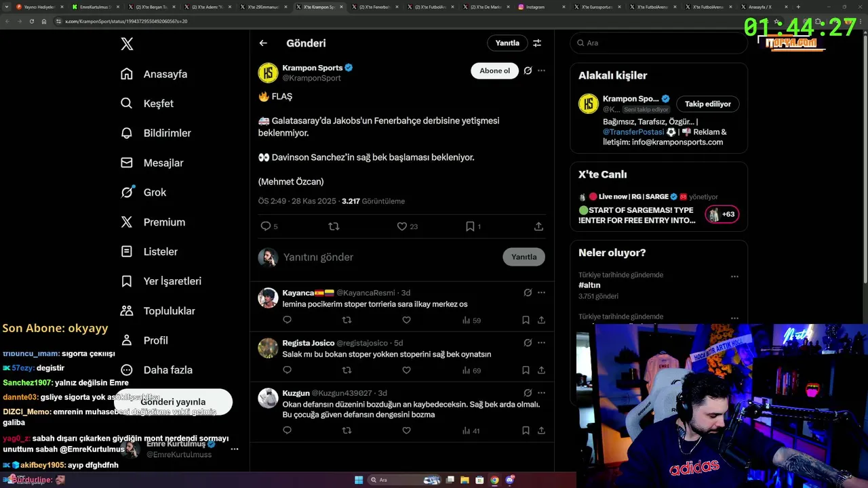Image resolution: width=868 pixels, height=488 pixels.
Task: Open Emre Kurtulmuş account menu dots
Action: coord(234,449)
